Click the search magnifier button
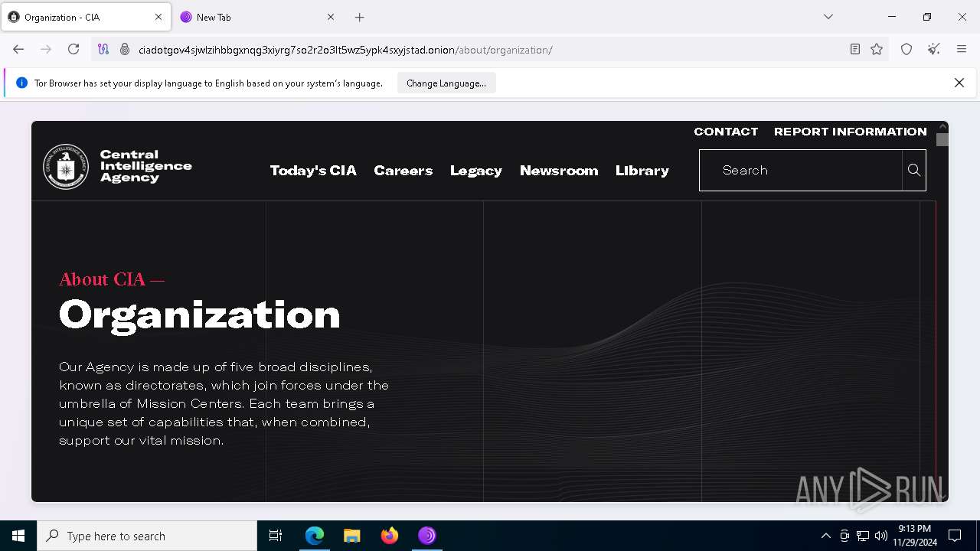 [x=914, y=170]
